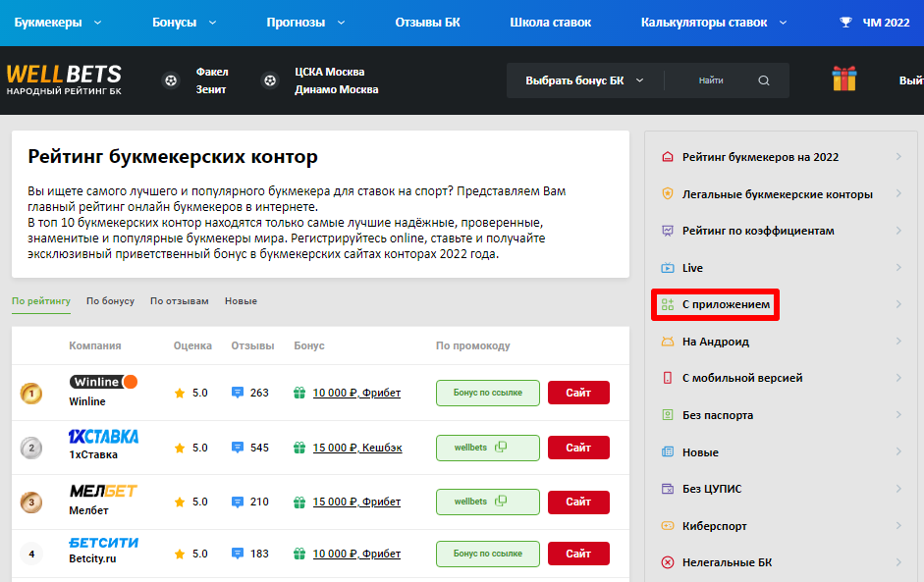This screenshot has width=924, height=582.
Task: Open the Букмекеры dropdown menu
Action: (x=61, y=22)
